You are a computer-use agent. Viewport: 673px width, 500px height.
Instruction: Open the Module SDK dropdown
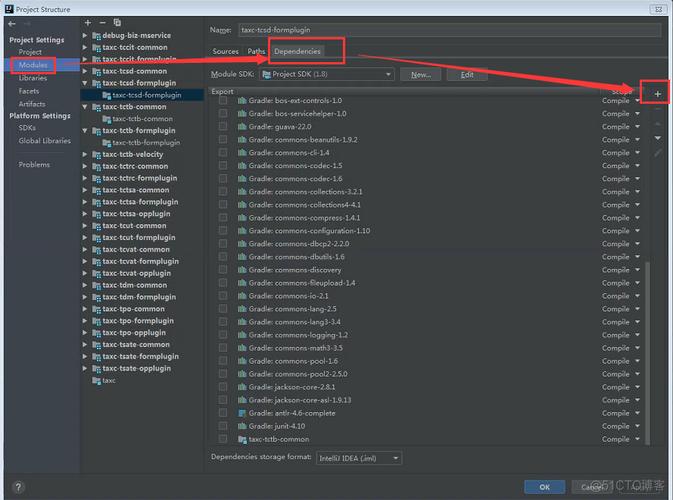click(x=327, y=74)
